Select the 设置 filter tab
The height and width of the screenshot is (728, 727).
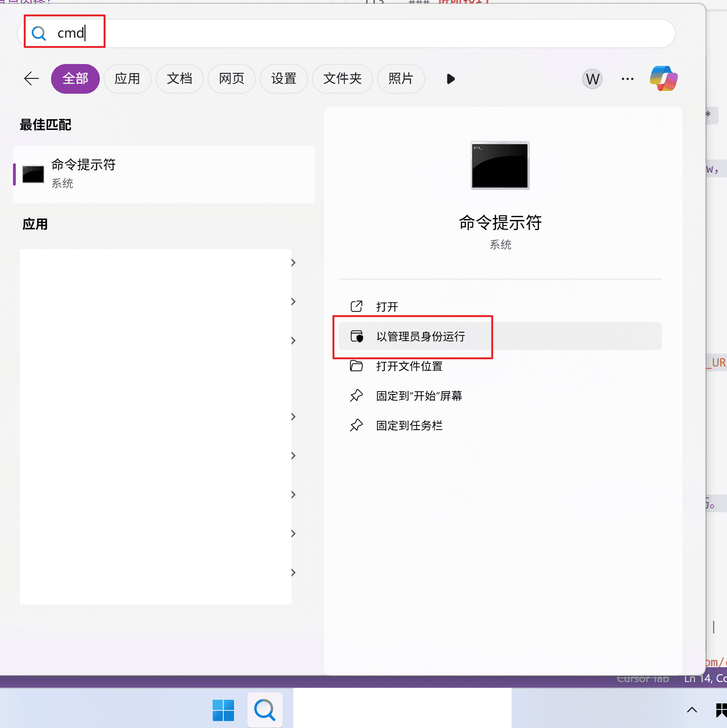coord(284,79)
